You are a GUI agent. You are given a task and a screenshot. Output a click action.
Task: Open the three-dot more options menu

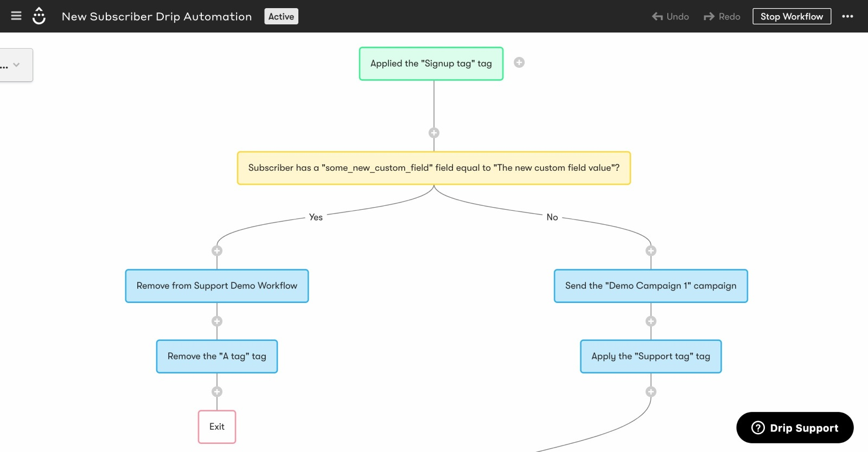pos(847,16)
